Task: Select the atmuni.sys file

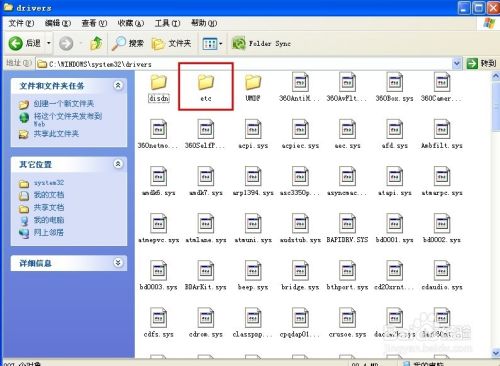Action: coord(253,229)
